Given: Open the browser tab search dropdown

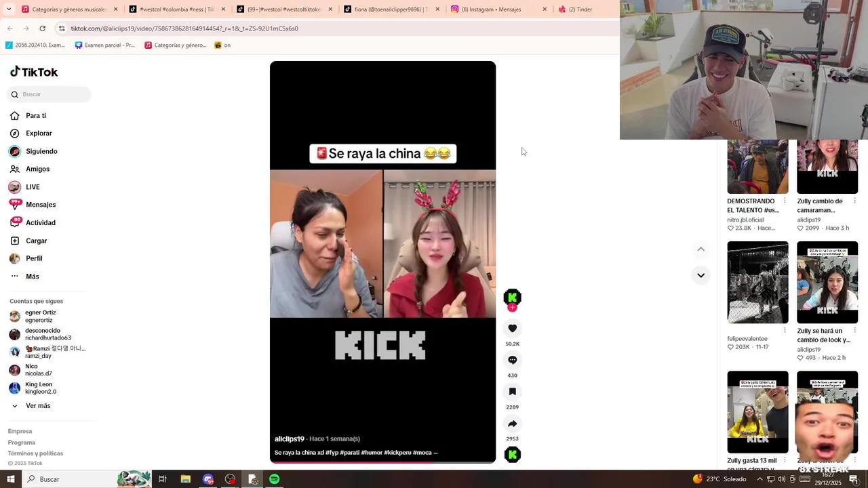Looking at the screenshot, I should pyautogui.click(x=9, y=9).
